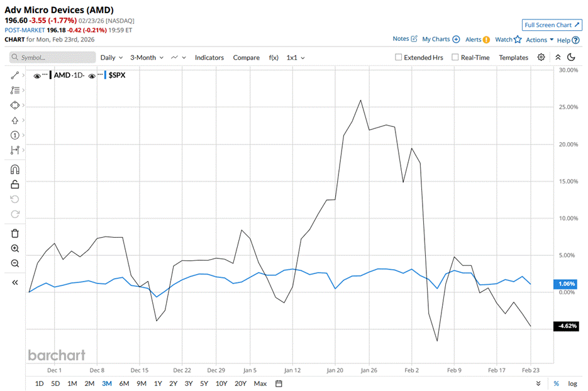
Task: Click the undo arrow icon
Action: pos(15,199)
